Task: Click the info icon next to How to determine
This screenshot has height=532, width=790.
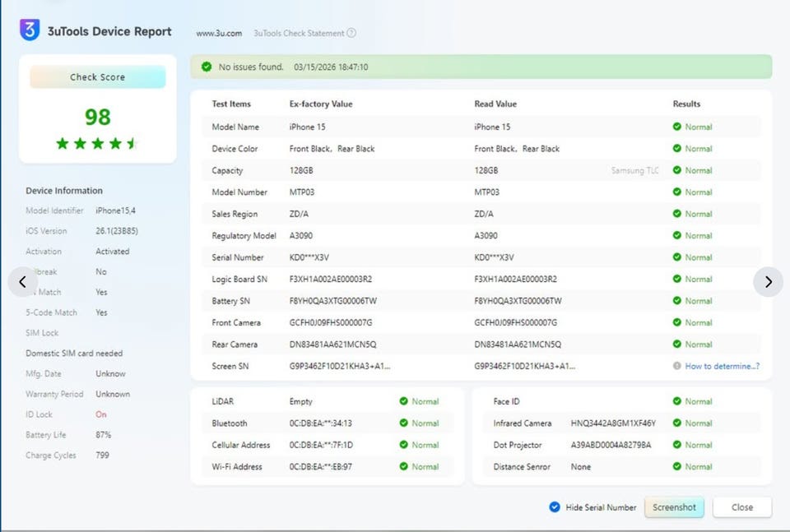Action: (x=676, y=366)
